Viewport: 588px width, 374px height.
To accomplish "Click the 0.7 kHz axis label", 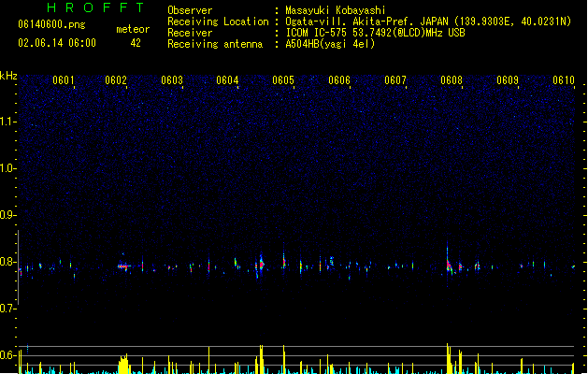I will (7, 309).
